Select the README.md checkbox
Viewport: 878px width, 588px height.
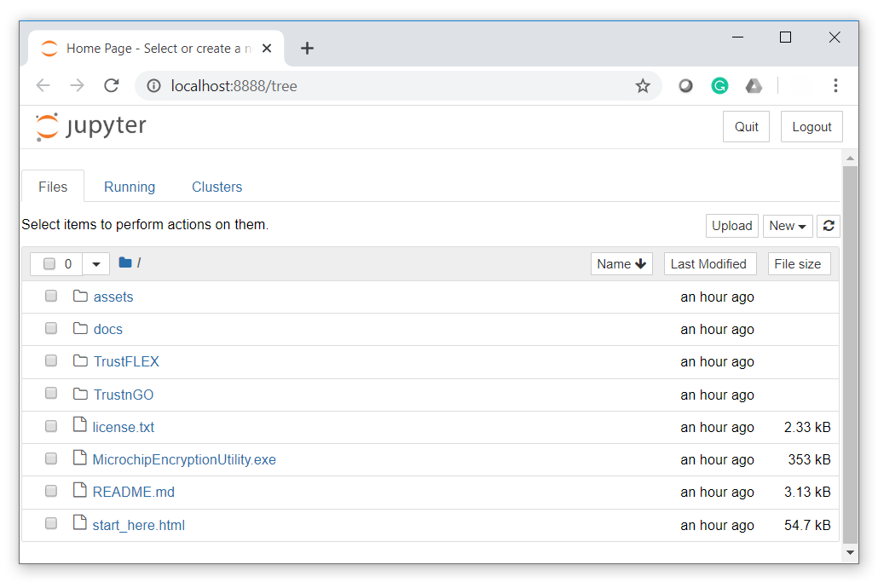[51, 492]
